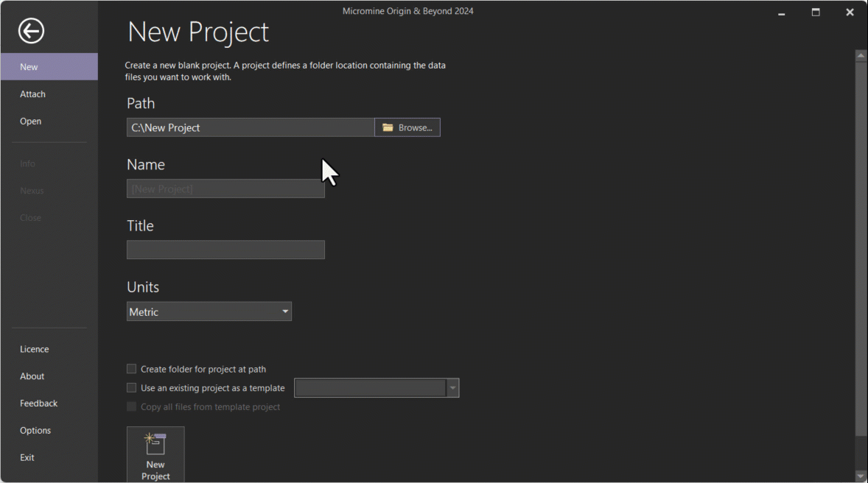Screen dimensions: 868x483
Task: Click Exit in the sidebar
Action: (x=27, y=457)
